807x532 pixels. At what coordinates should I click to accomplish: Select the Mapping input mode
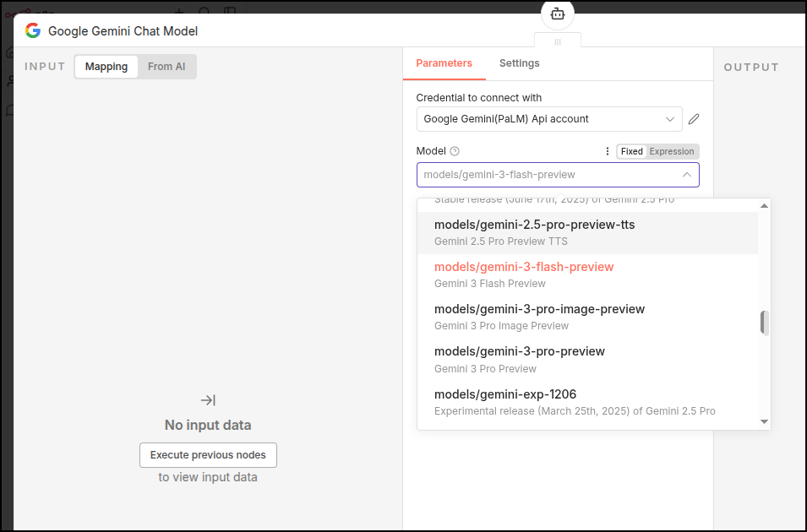(x=106, y=67)
